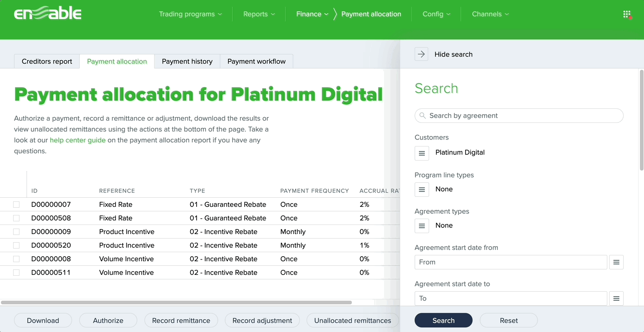Screen dimensions: 644x332
Task: Open the Customers list selector icon
Action: point(422,153)
